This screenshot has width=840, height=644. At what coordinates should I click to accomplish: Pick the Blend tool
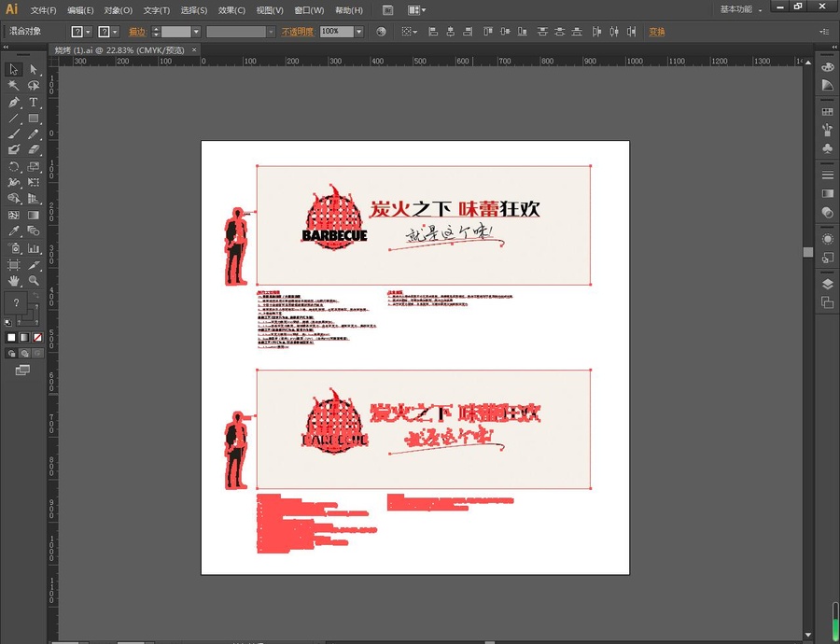click(x=34, y=231)
